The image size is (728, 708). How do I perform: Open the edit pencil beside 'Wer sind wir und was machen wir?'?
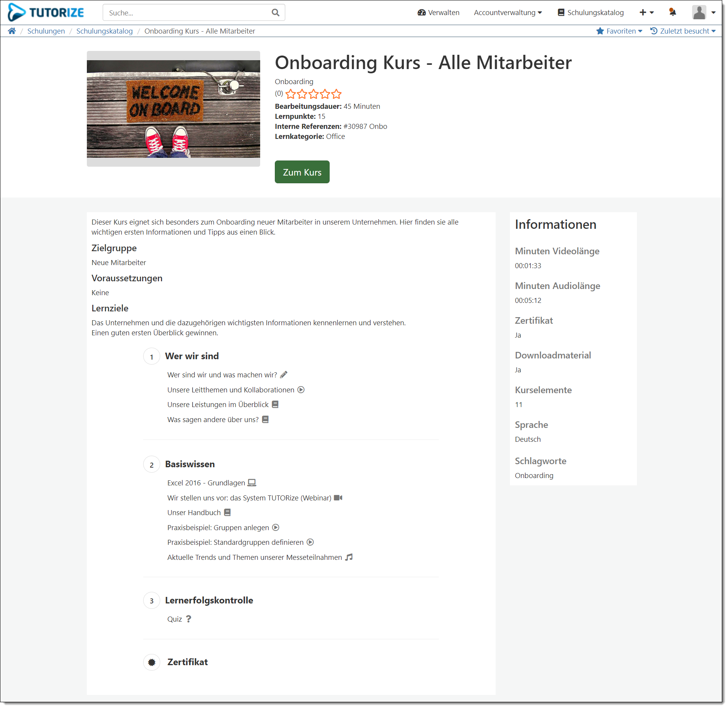[284, 374]
